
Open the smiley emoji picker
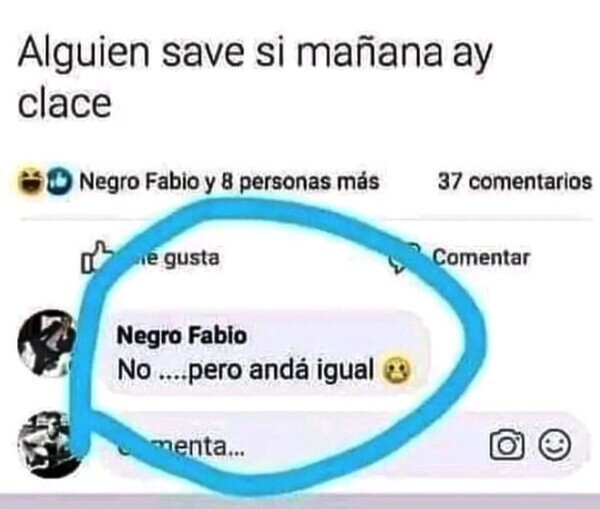(555, 445)
